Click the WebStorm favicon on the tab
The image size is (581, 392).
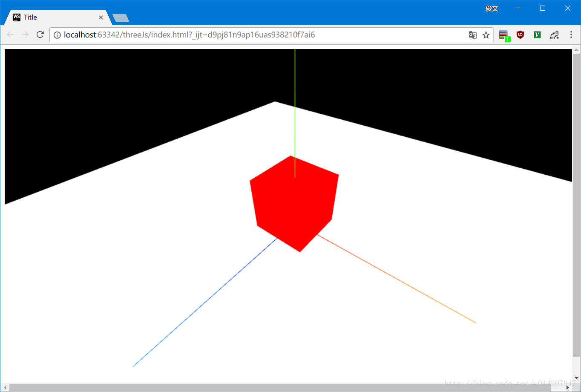pos(17,17)
